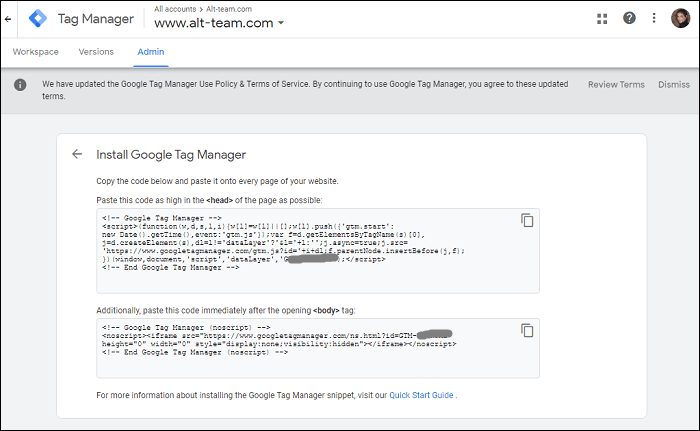Select the Admin tab
The height and width of the screenshot is (431, 700).
tap(151, 52)
